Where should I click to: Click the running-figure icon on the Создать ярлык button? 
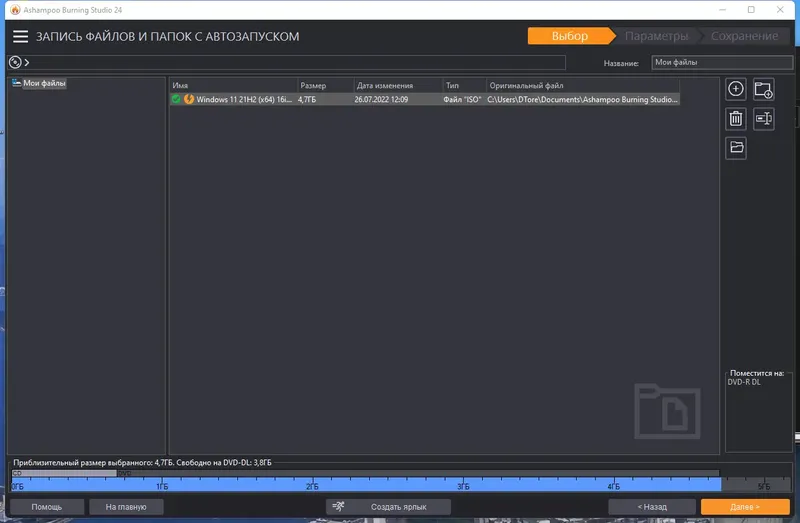[339, 506]
